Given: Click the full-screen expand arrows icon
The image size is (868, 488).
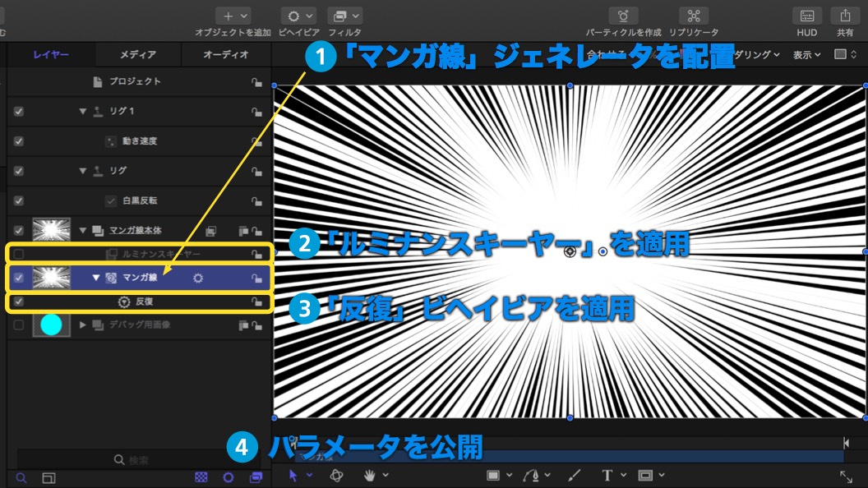Looking at the screenshot, I should (846, 476).
